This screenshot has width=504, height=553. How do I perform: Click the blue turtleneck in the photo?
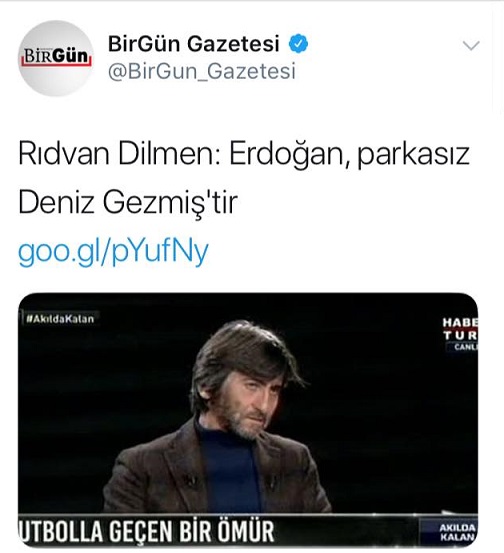(x=230, y=473)
